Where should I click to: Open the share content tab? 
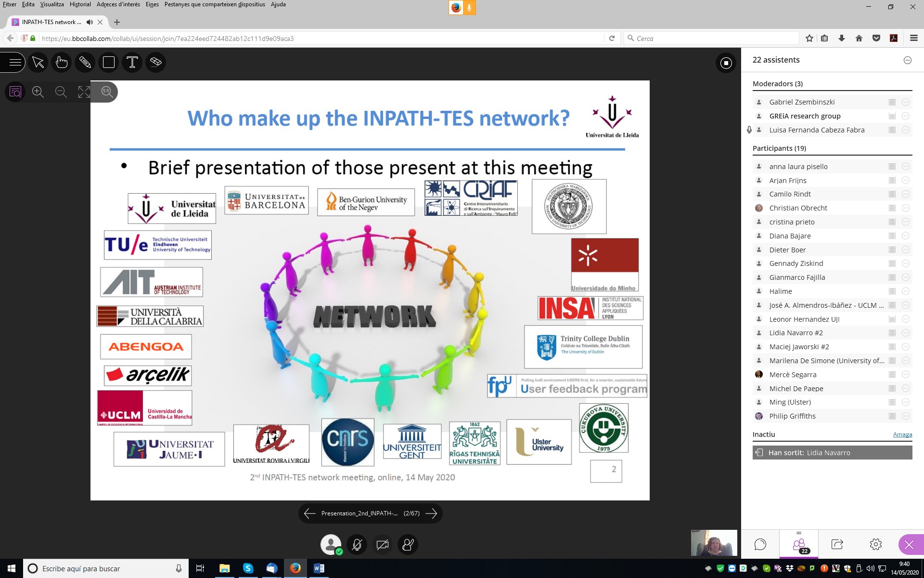(x=837, y=545)
